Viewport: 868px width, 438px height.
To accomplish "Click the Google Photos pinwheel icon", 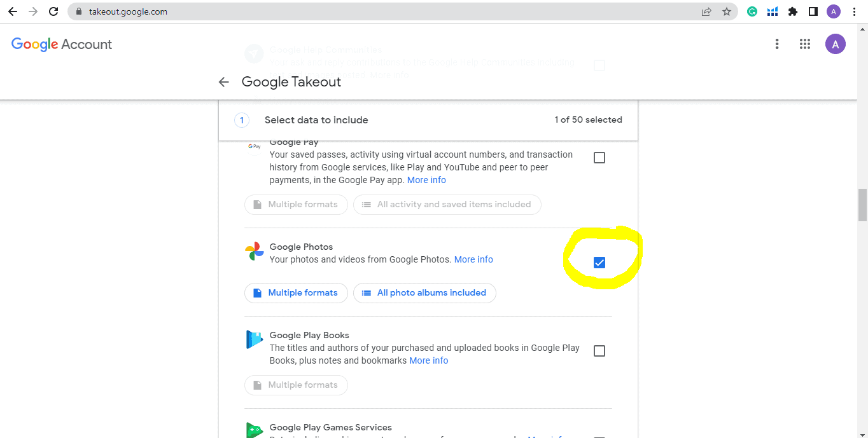I will coord(255,251).
